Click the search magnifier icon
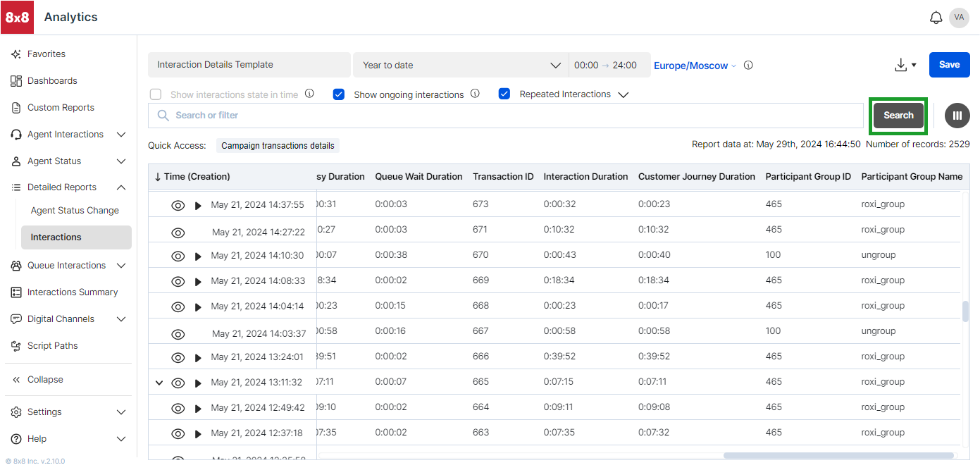The width and height of the screenshot is (980, 470). click(x=163, y=116)
